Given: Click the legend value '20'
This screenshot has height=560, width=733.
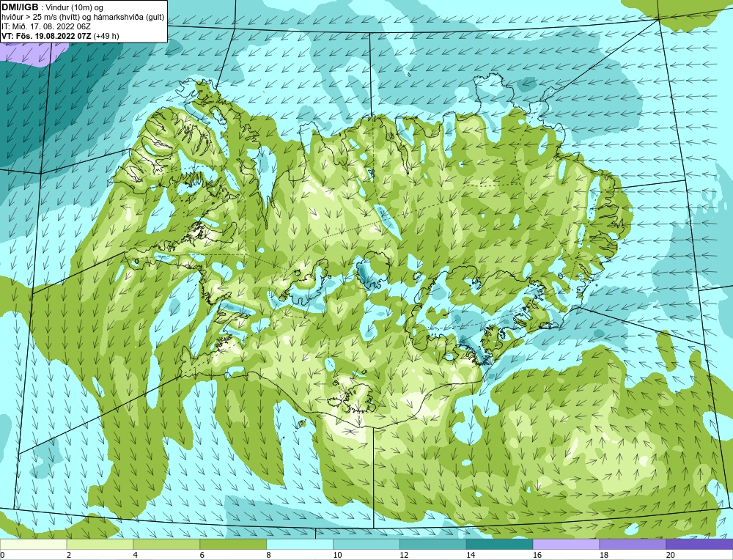Looking at the screenshot, I should [x=671, y=555].
